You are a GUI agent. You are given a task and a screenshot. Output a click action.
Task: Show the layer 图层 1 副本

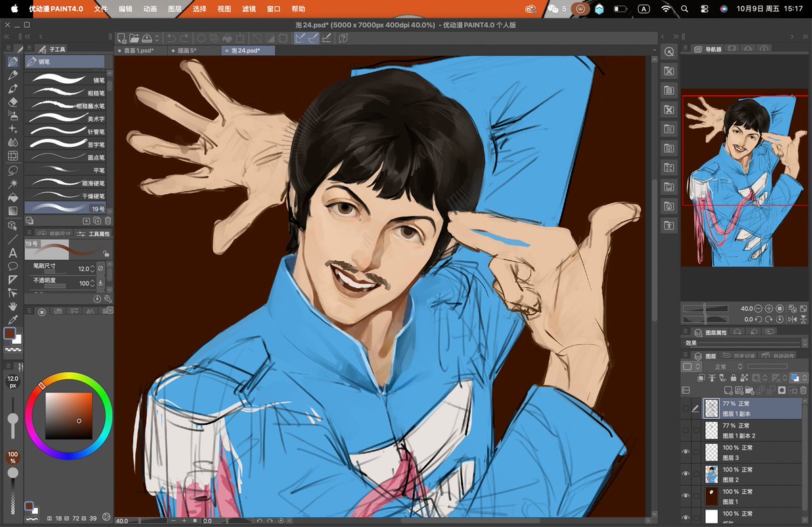coord(686,409)
